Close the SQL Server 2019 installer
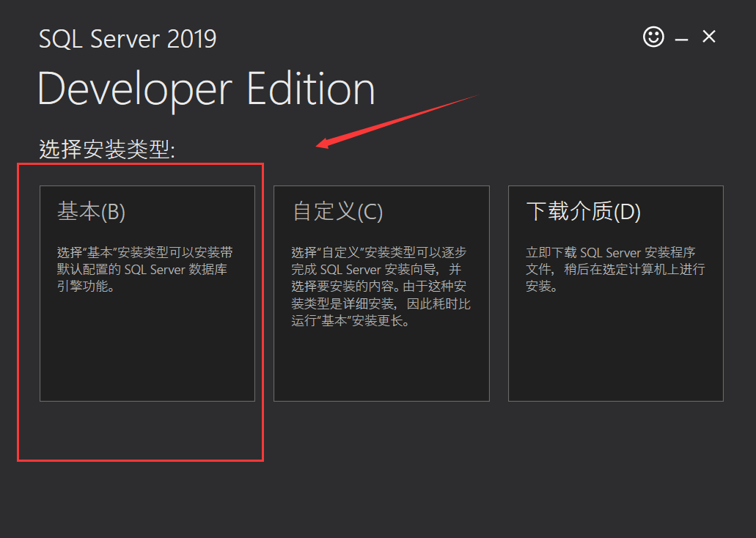Viewport: 756px width, 538px height. [x=709, y=37]
